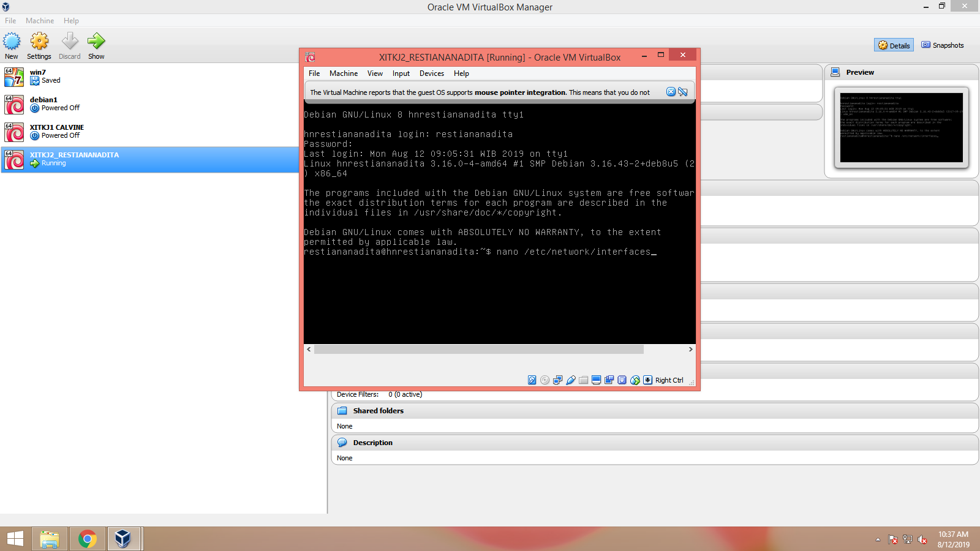This screenshot has width=980, height=551.
Task: Click the mouse integration status icon
Action: coord(635,380)
